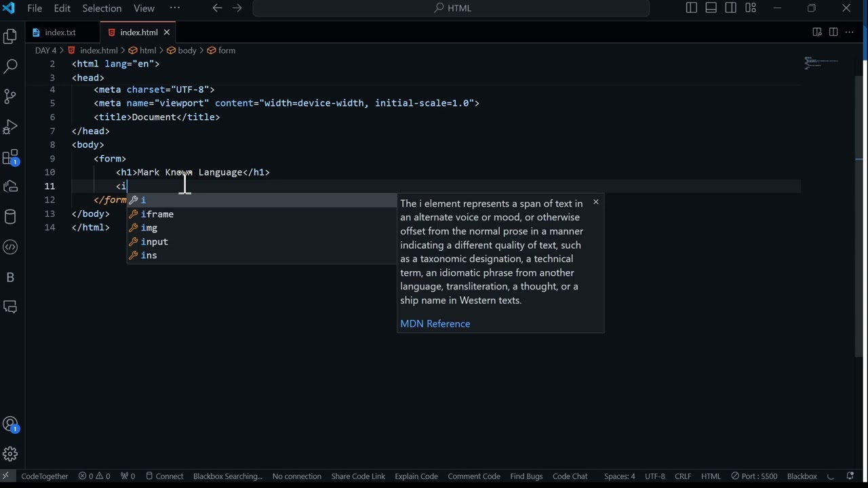Open Run and Debug view icon
Image resolution: width=868 pixels, height=488 pixels.
10,127
